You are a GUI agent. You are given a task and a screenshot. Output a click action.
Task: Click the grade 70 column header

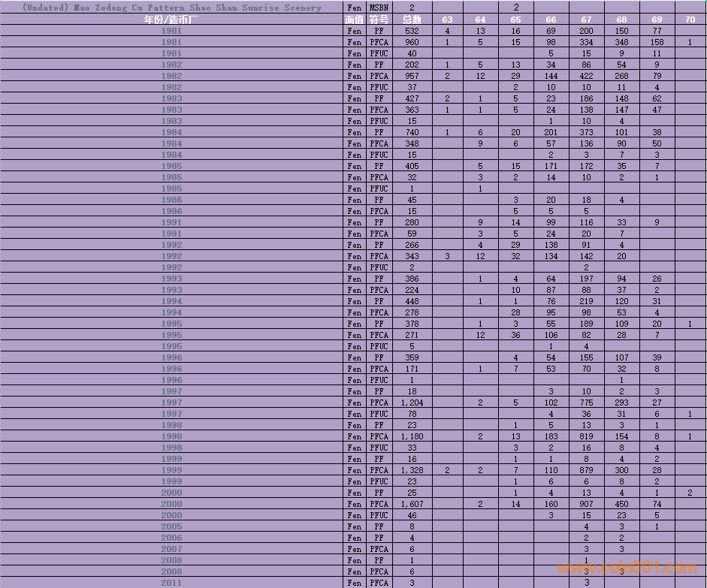(x=690, y=20)
